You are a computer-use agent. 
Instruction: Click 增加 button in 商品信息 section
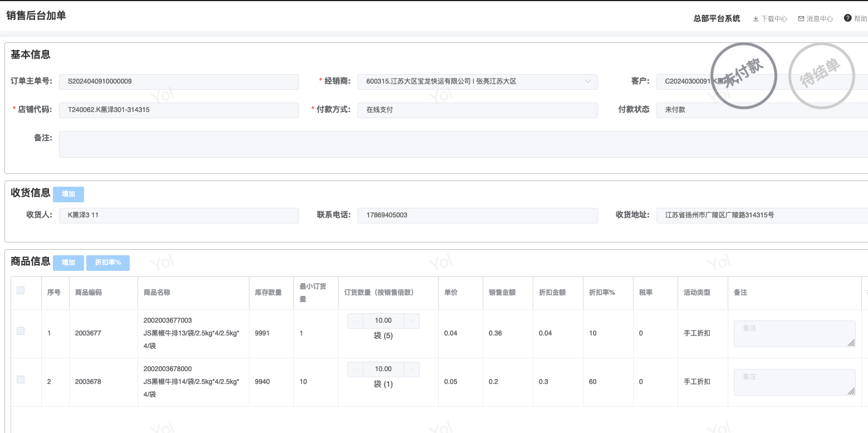pos(68,263)
